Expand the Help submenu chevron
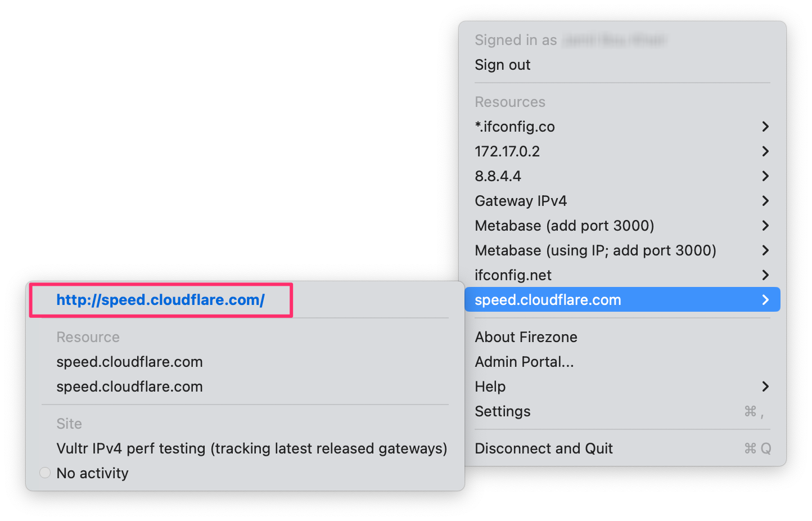The height and width of the screenshot is (521, 812). (765, 387)
